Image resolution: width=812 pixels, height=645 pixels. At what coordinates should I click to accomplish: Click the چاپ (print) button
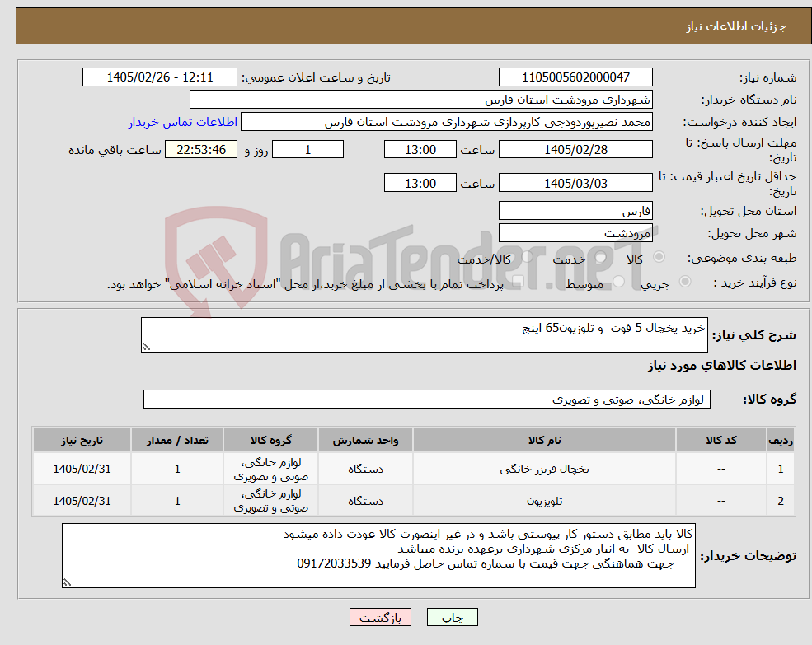point(452,617)
